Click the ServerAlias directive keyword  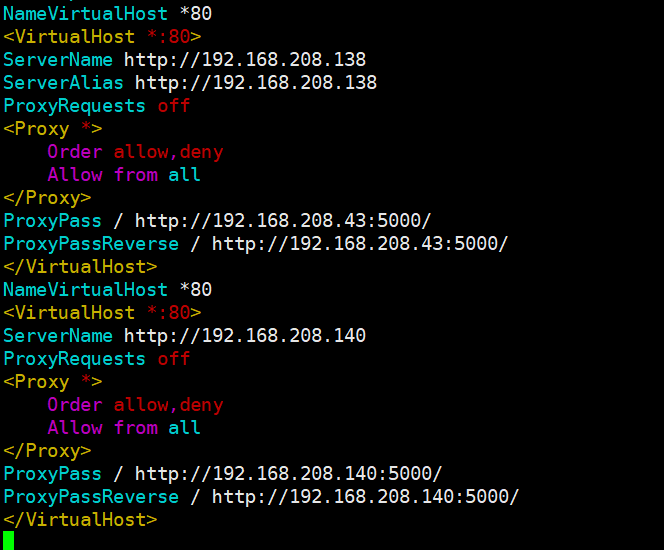(63, 83)
